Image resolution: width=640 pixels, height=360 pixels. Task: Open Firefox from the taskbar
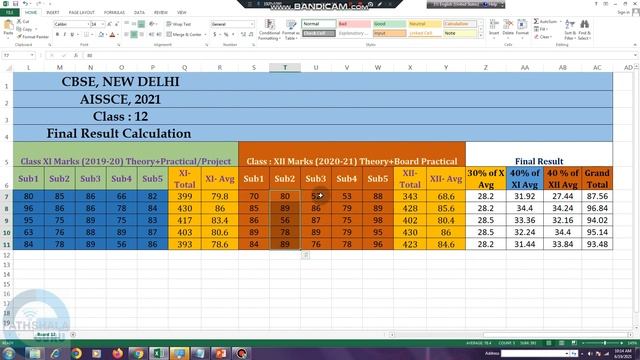[118, 353]
